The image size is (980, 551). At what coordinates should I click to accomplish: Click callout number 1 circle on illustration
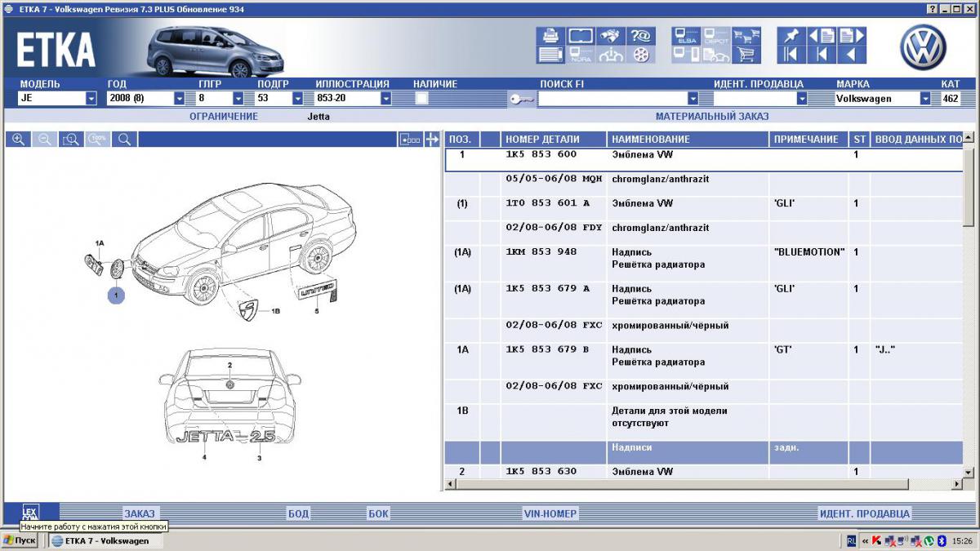(117, 295)
